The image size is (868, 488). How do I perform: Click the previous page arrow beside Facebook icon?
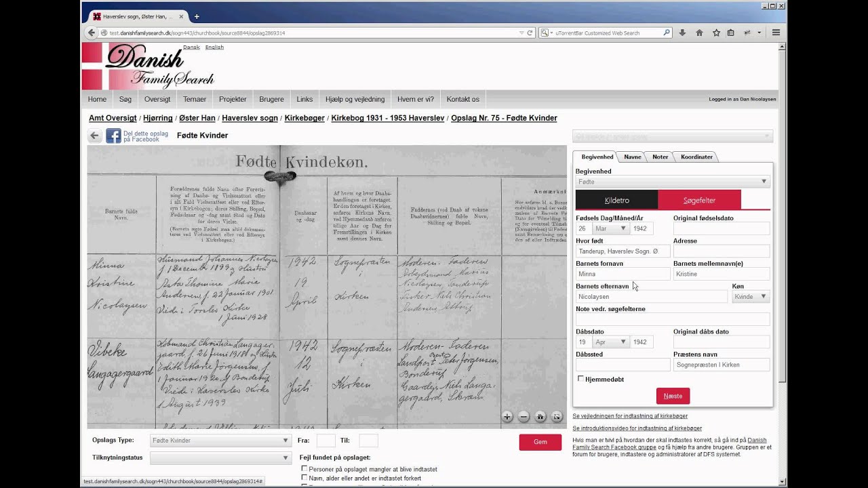[95, 136]
